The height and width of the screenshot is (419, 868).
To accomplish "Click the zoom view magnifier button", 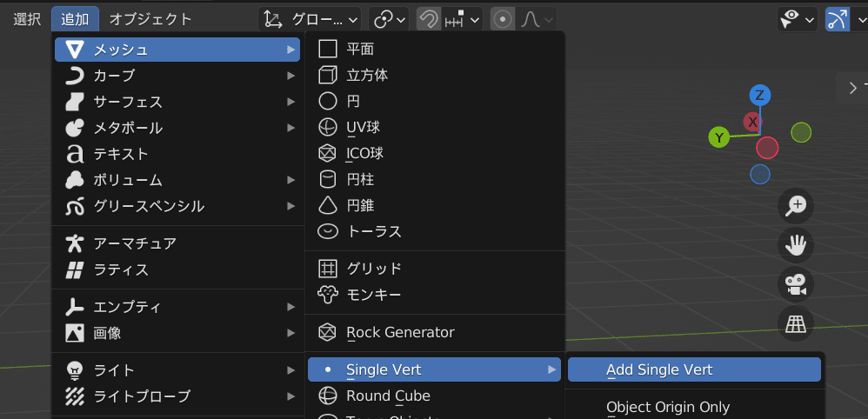I will point(796,206).
